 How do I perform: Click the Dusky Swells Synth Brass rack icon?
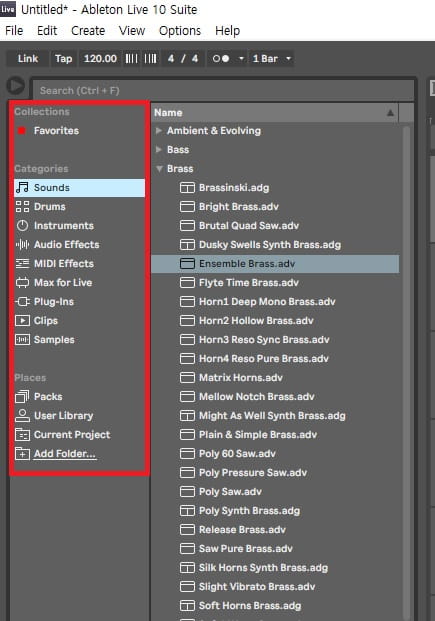[187, 245]
